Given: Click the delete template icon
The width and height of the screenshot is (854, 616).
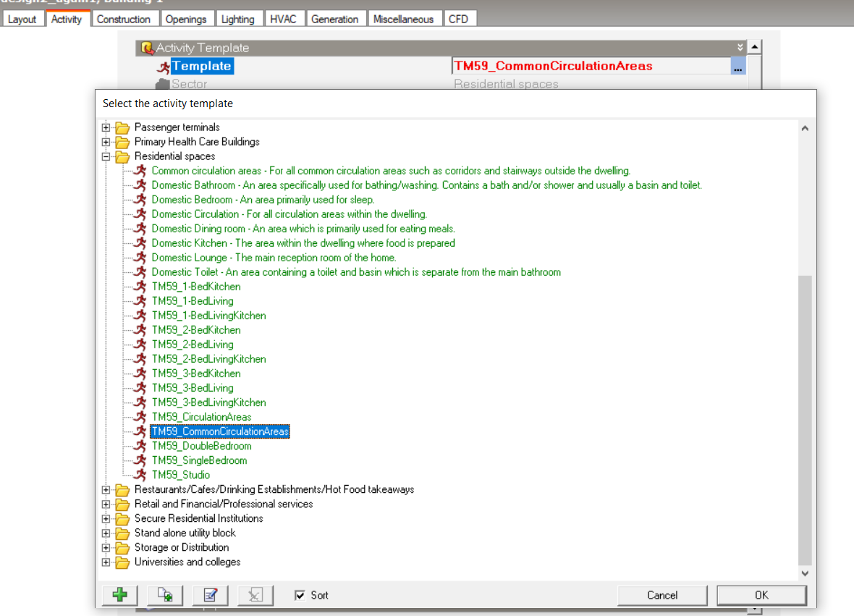Looking at the screenshot, I should pyautogui.click(x=255, y=595).
